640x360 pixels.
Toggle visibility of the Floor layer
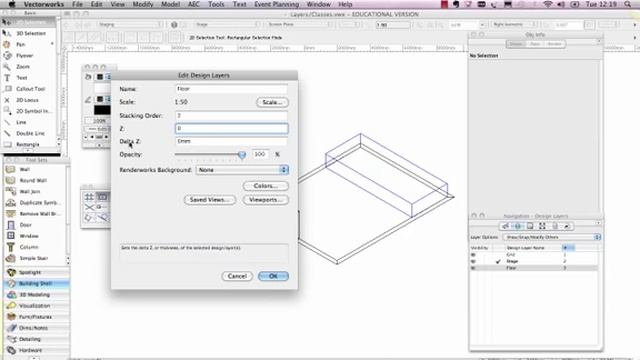[x=473, y=268]
